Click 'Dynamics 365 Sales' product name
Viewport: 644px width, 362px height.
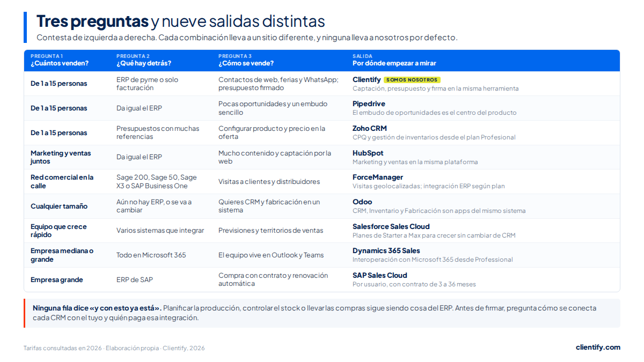pos(386,250)
